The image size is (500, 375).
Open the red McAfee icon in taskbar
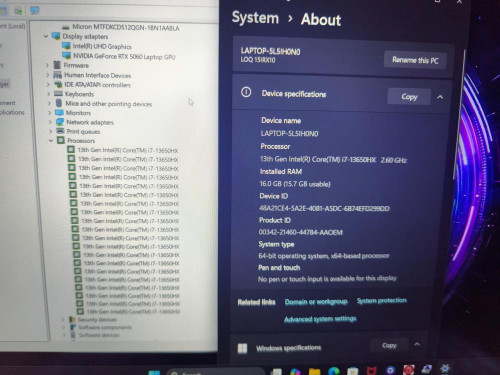372,370
